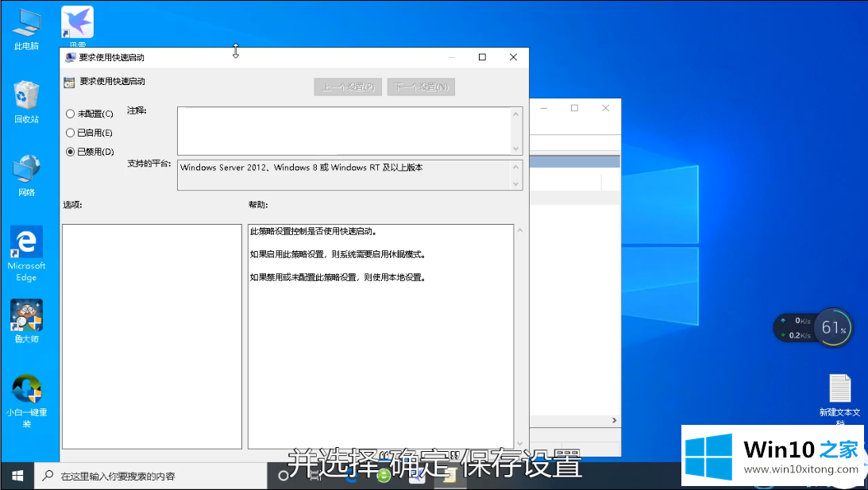Open the 小白一键重装 desktop shortcut

coord(26,401)
